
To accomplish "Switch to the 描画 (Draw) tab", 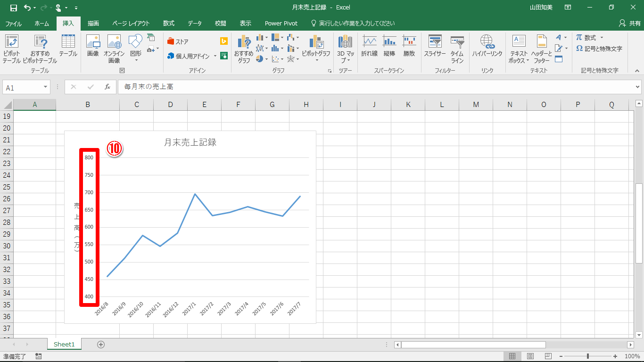I will 93,24.
